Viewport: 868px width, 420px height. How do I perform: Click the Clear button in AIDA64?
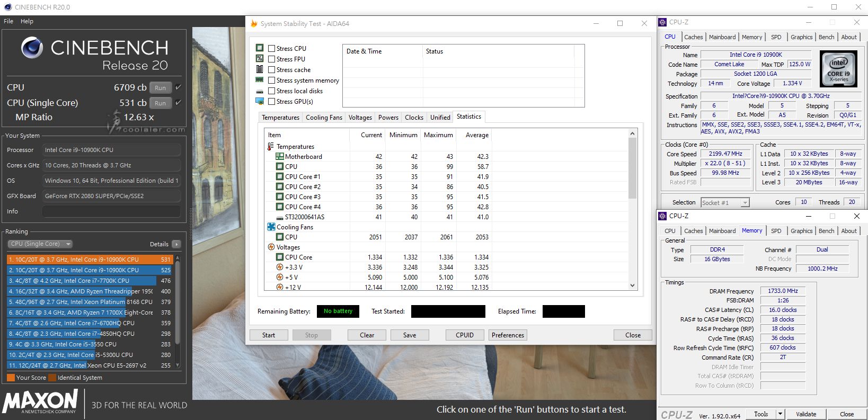(x=367, y=335)
